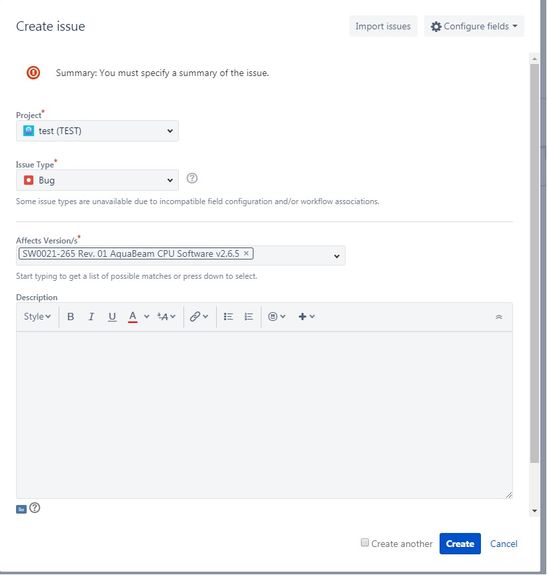The image size is (547, 575).
Task: Open the Style dropdown
Action: coord(37,316)
